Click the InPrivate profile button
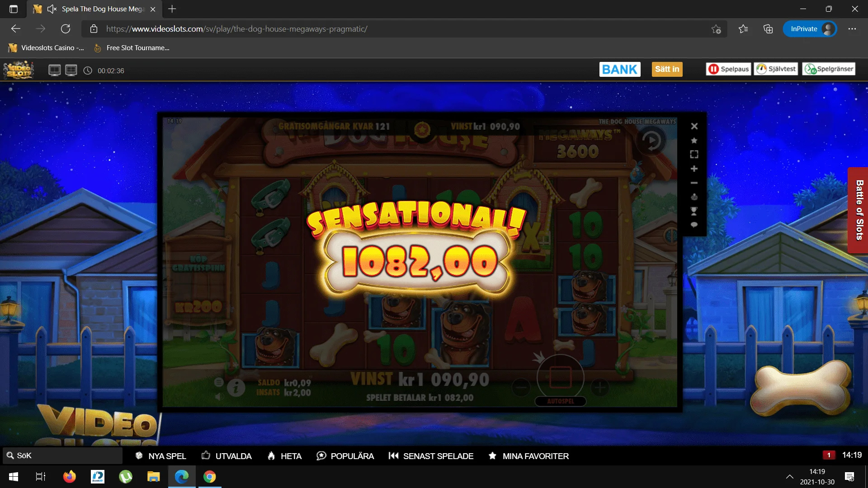This screenshot has height=488, width=868. point(810,29)
